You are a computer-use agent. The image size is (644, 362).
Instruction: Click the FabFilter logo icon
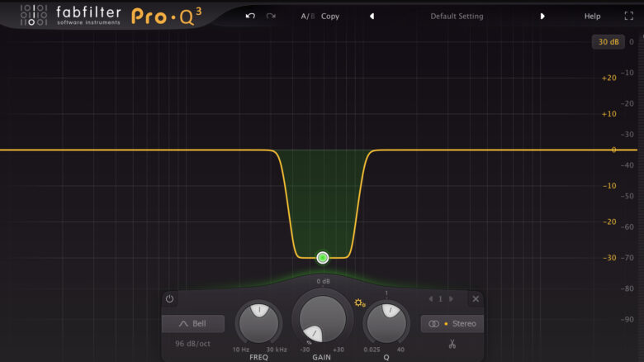coord(34,15)
